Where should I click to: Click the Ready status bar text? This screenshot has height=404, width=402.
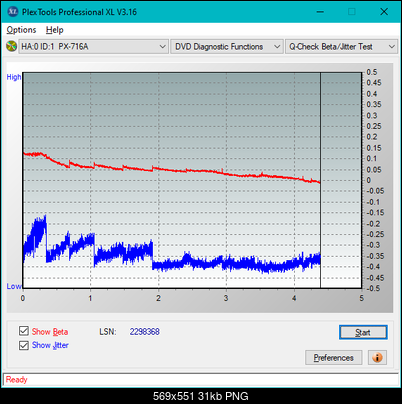click(17, 379)
